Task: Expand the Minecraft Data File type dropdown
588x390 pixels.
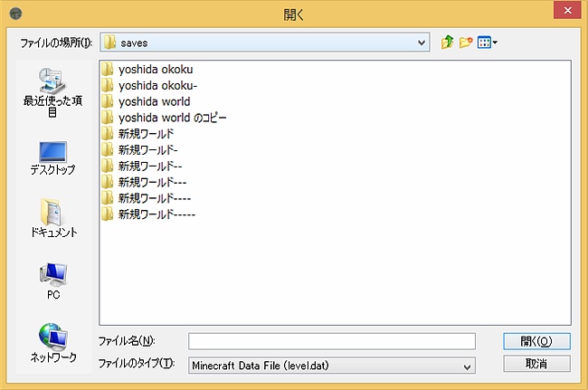Action: pos(467,366)
